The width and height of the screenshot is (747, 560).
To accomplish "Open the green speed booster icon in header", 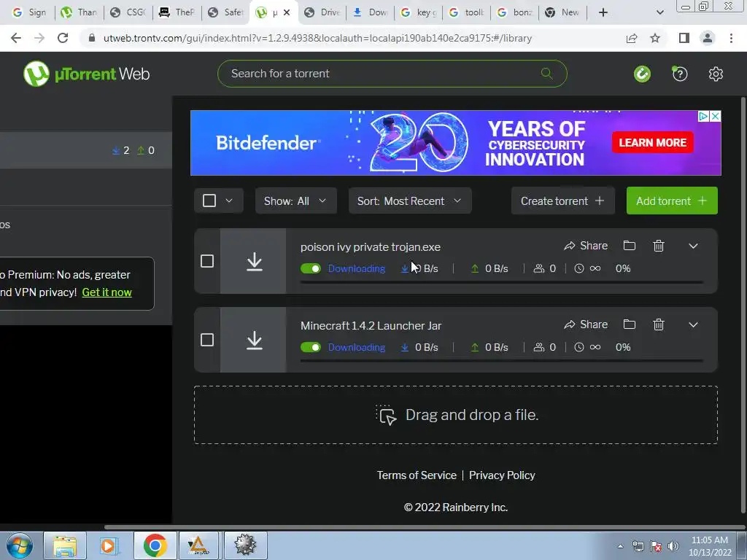I will click(642, 74).
